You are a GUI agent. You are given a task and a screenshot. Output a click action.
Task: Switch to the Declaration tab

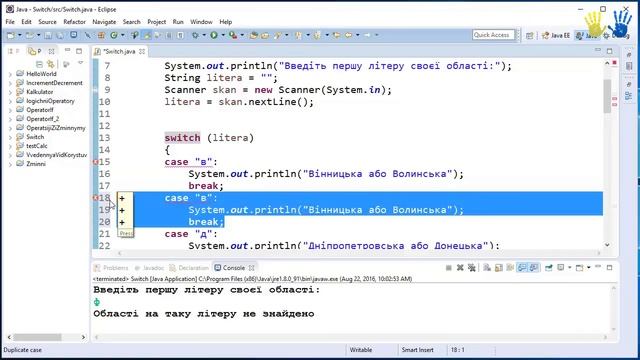189,268
